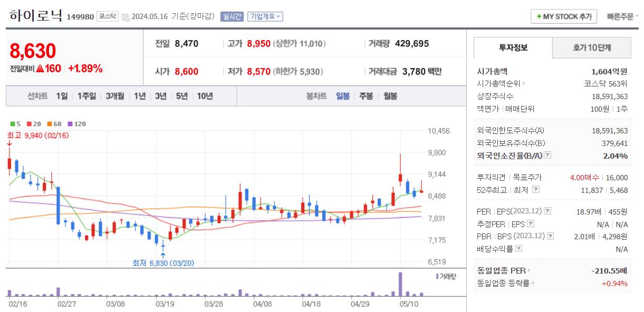The image size is (644, 312).
Task: Click the help icon beside 52주최고 최저
Action: pos(535,189)
